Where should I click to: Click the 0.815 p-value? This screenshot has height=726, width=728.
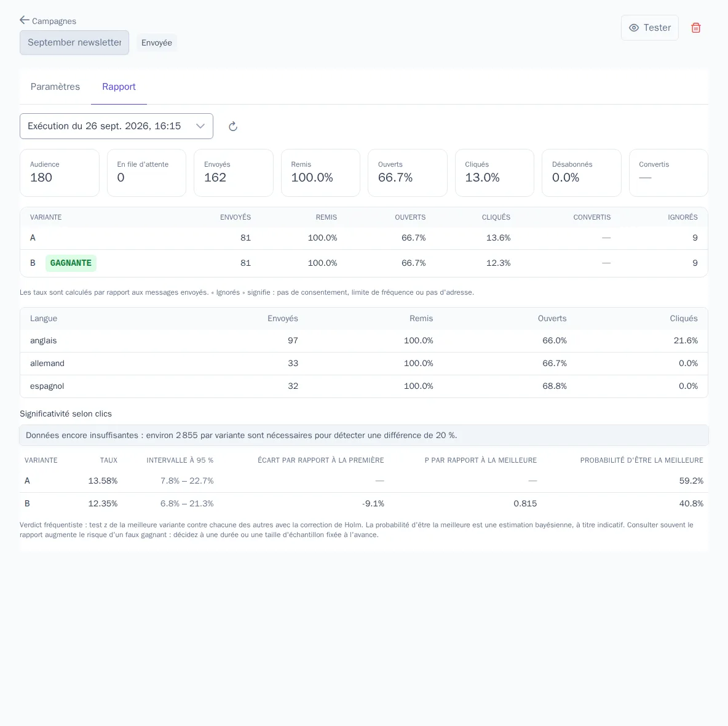pyautogui.click(x=525, y=503)
